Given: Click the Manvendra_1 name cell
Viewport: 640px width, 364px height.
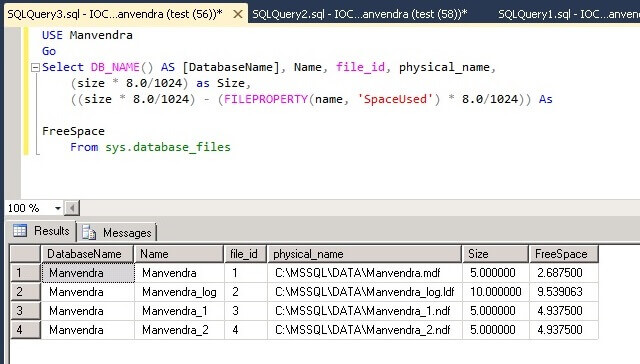Looking at the screenshot, I should (179, 311).
